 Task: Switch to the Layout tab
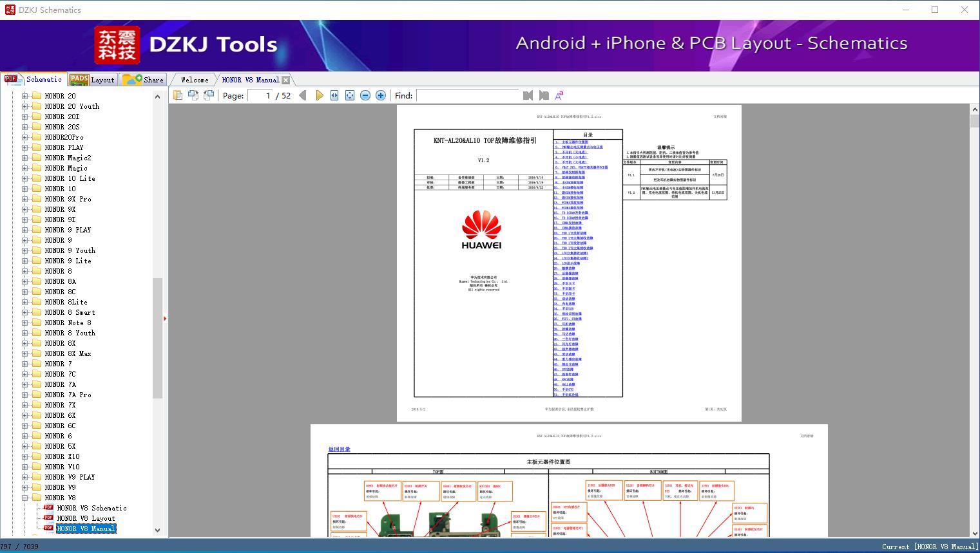(92, 80)
